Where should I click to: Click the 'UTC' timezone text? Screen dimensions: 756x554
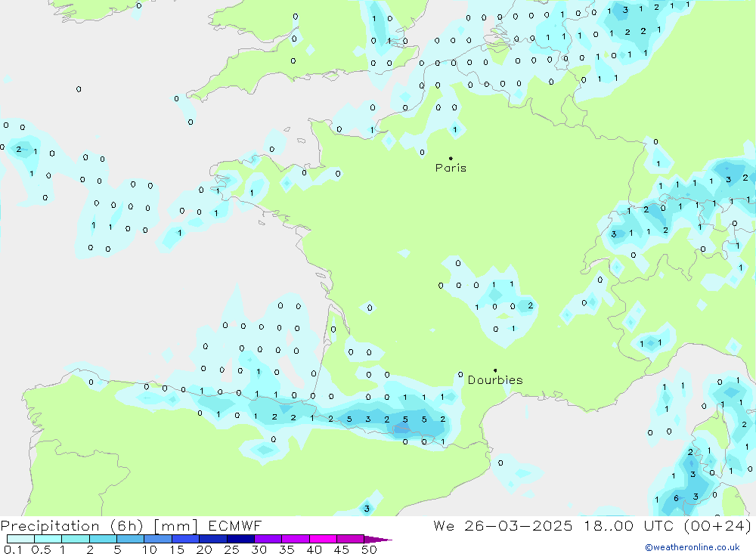point(658,526)
